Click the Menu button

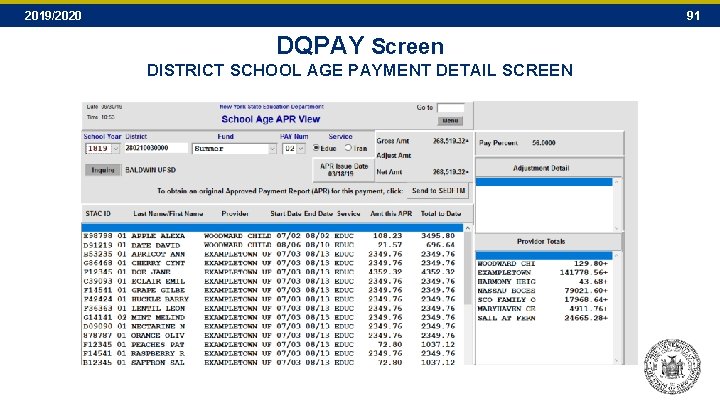click(x=450, y=121)
